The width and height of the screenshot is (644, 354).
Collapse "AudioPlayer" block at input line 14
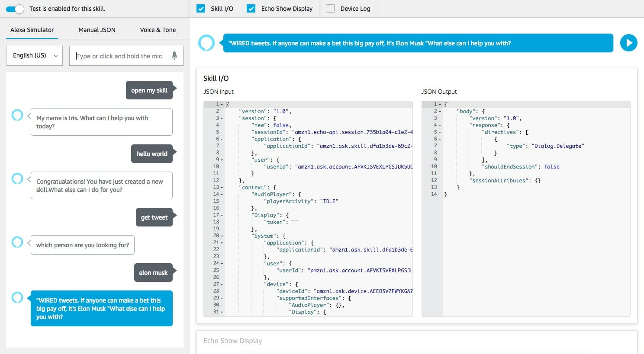tap(222, 195)
